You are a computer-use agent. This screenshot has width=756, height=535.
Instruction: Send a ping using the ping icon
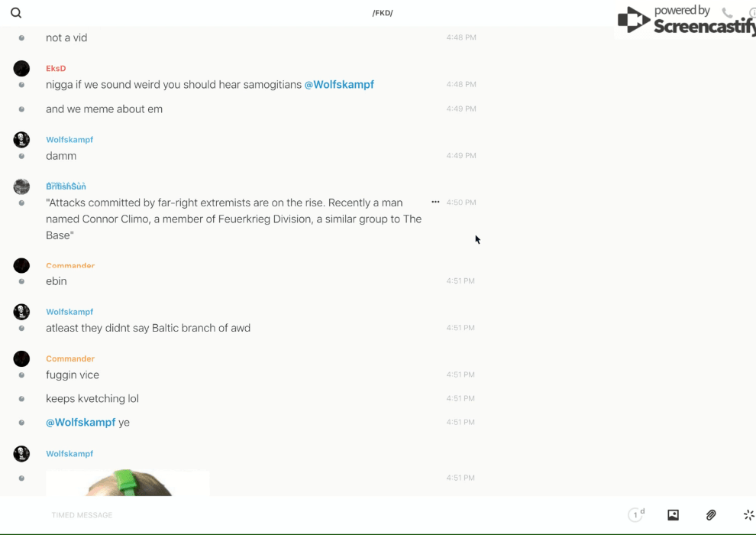pos(748,515)
